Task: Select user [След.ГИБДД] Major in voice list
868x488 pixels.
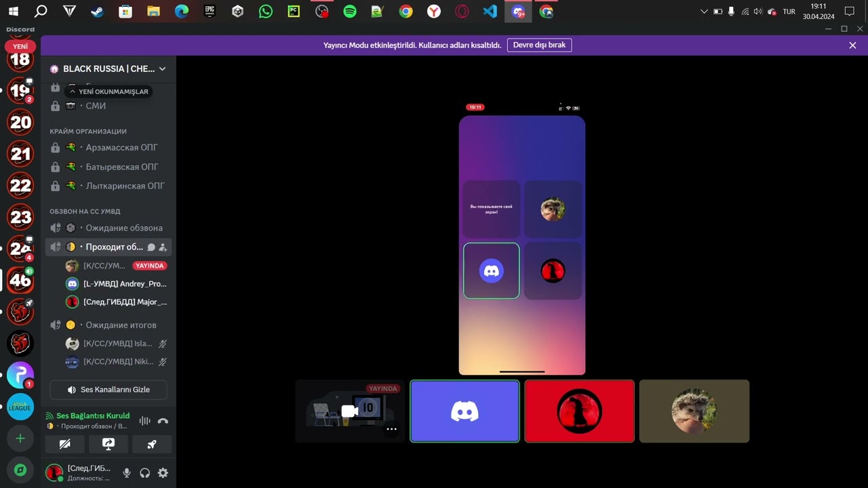Action: point(115,302)
